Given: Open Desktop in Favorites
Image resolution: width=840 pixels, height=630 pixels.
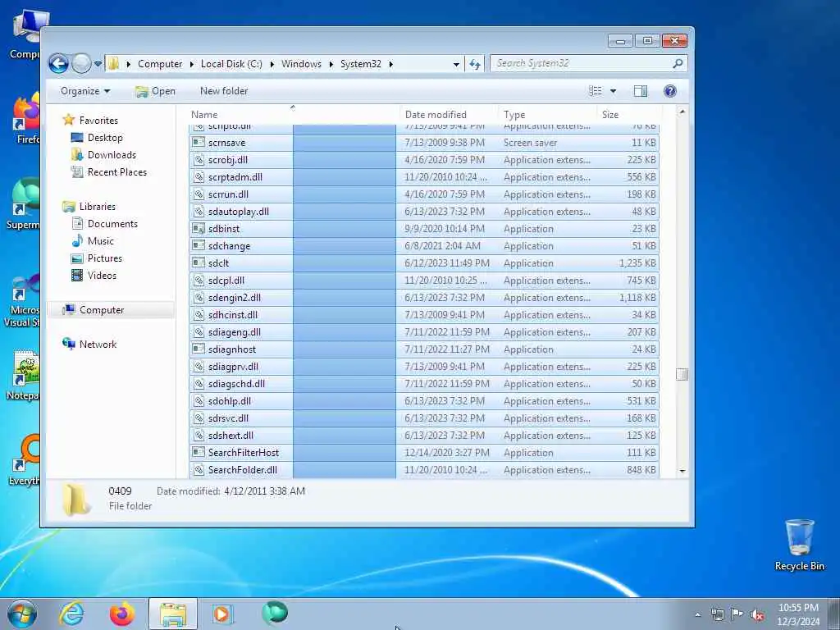Looking at the screenshot, I should (x=105, y=138).
